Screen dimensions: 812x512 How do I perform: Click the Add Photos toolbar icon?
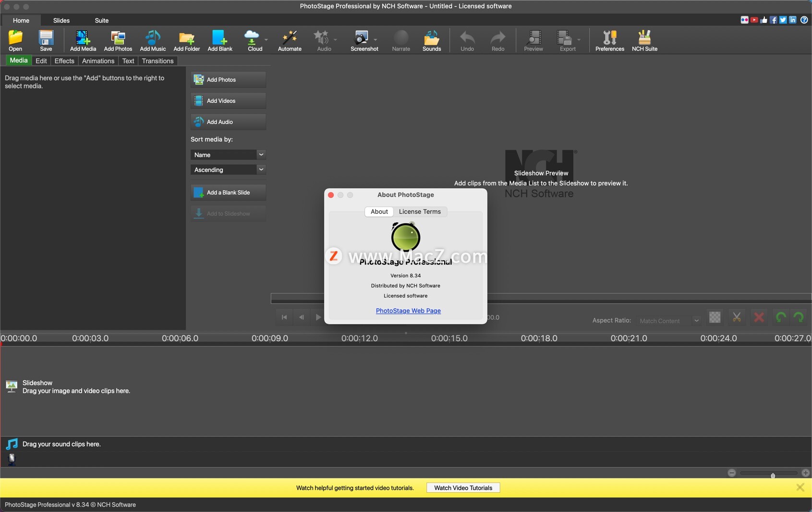(x=118, y=41)
